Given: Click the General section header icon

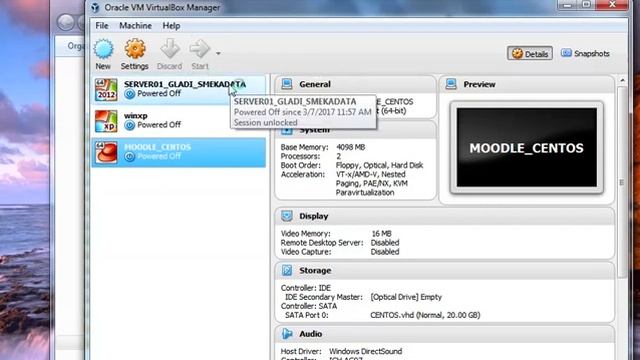Looking at the screenshot, I should (x=287, y=84).
